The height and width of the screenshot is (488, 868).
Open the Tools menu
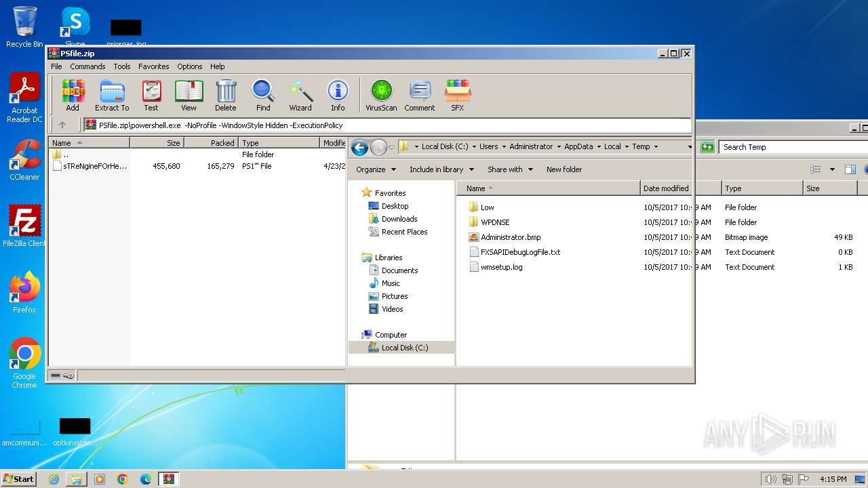(122, 66)
